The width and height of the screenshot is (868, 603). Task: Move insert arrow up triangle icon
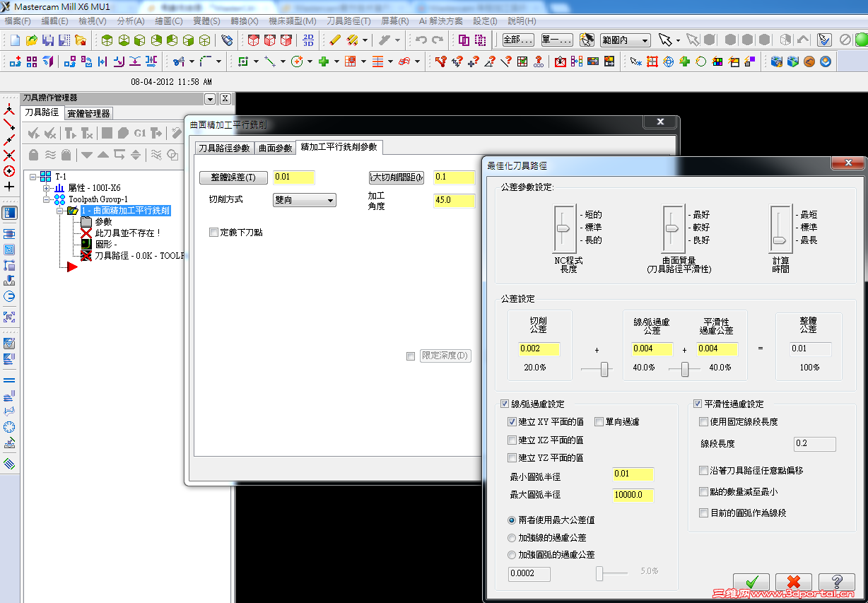(x=103, y=155)
